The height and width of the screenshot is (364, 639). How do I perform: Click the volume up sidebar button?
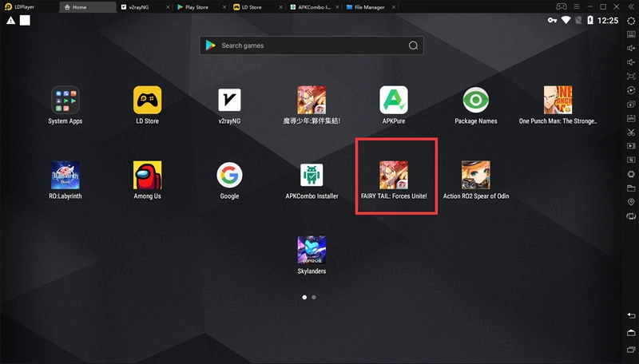630,49
